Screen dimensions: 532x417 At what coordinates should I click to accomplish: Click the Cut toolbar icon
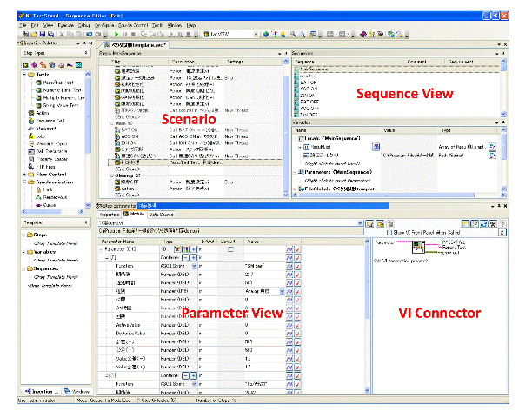pyautogui.click(x=62, y=34)
